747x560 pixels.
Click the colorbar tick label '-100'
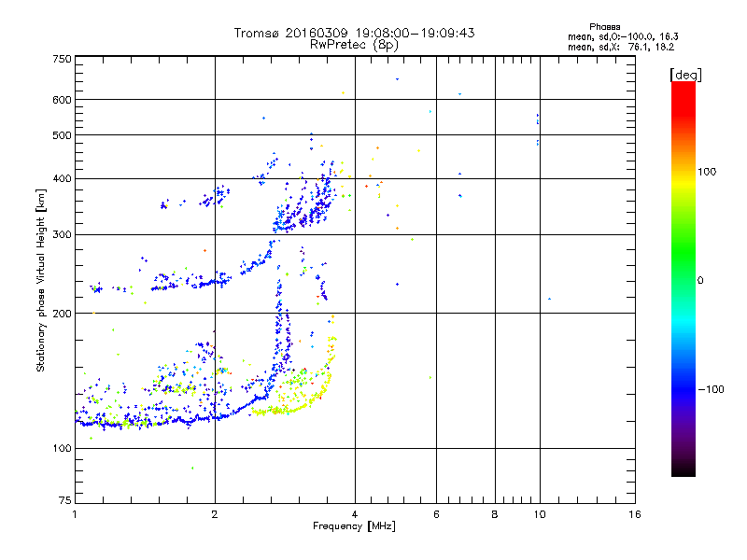pos(711,389)
